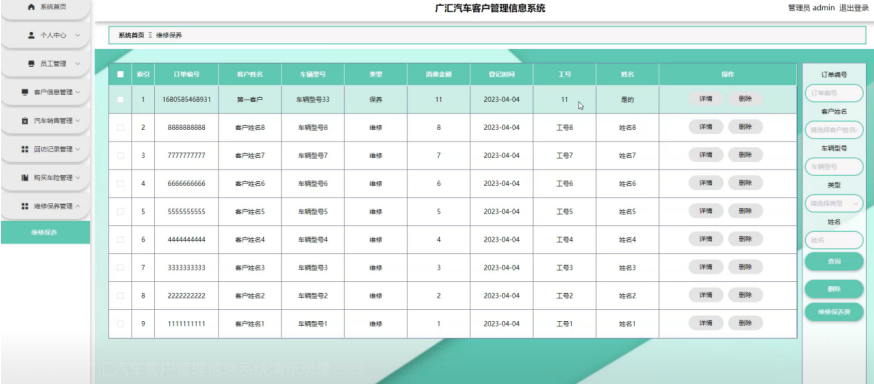Viewport: 874px width, 385px height.
Task: Click the cell 车辆型号33
Action: tap(313, 100)
